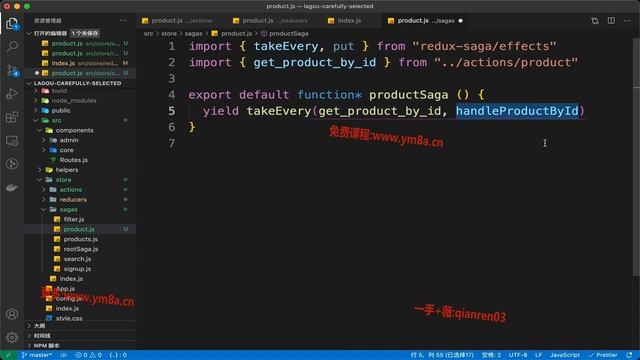Image resolution: width=640 pixels, height=360 pixels.
Task: Collapse the open editors section
Action: click(x=29, y=33)
